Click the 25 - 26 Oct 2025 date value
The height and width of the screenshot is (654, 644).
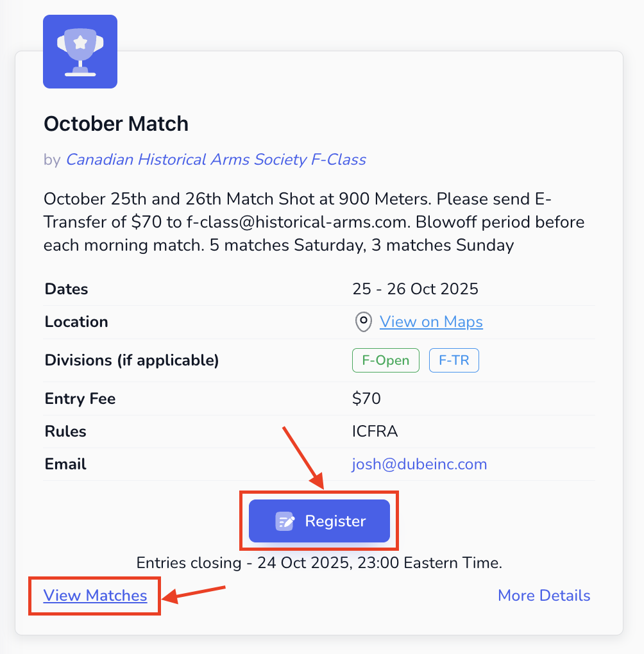tap(415, 289)
